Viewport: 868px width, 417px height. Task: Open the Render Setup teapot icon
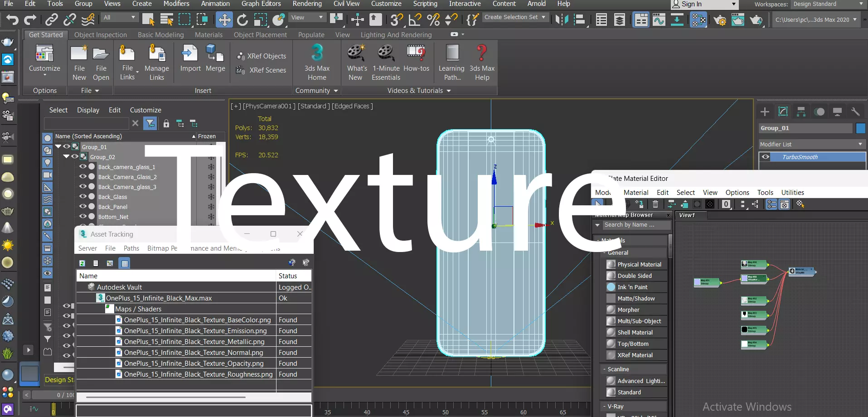pyautogui.click(x=719, y=19)
